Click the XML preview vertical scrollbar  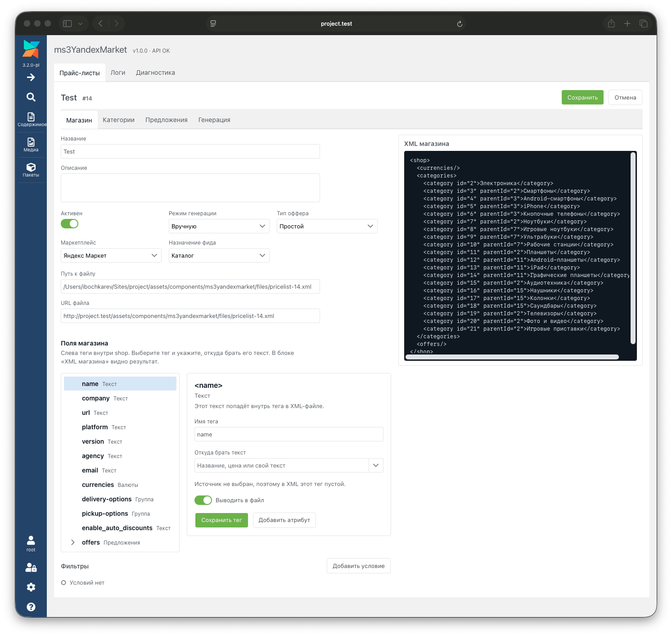pyautogui.click(x=633, y=248)
